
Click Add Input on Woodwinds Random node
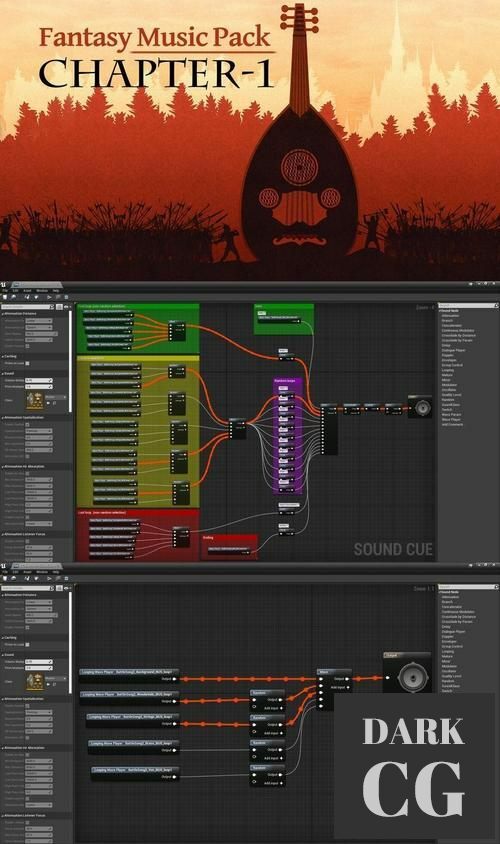coord(272,707)
